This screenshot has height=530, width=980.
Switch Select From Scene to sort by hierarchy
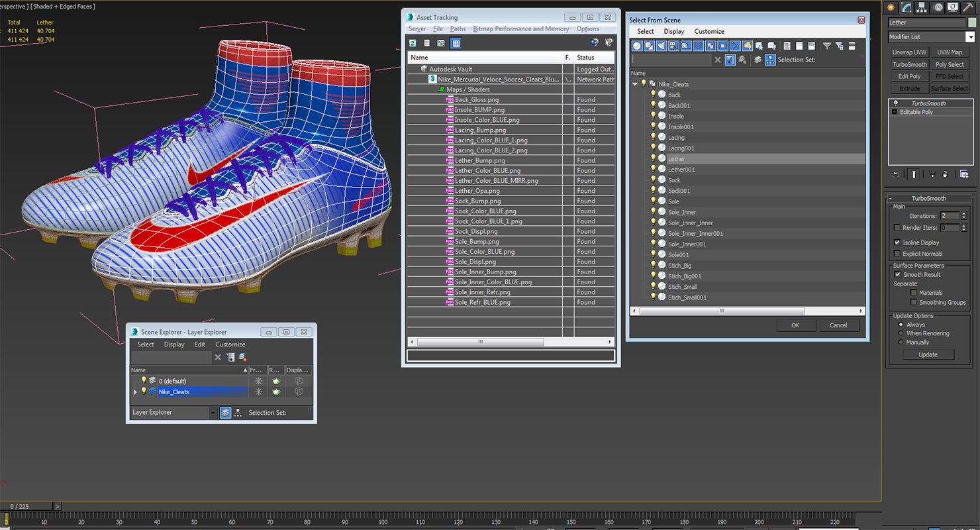coord(770,60)
